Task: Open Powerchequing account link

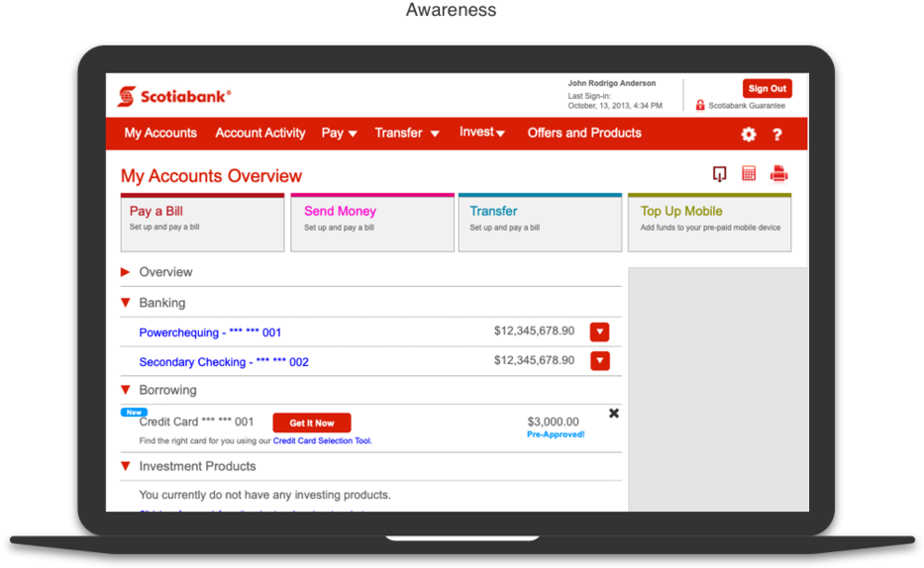Action: [210, 332]
